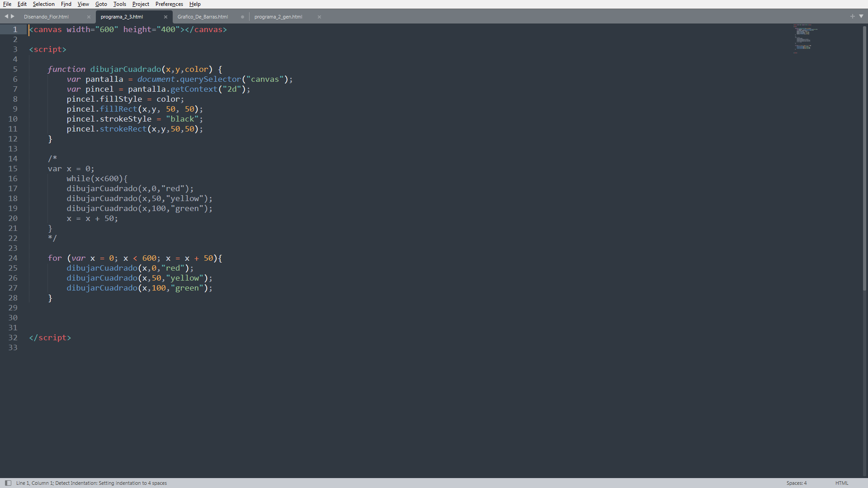Open the tab list dropdown arrow
Screen dimensions: 868x488
coord(861,16)
